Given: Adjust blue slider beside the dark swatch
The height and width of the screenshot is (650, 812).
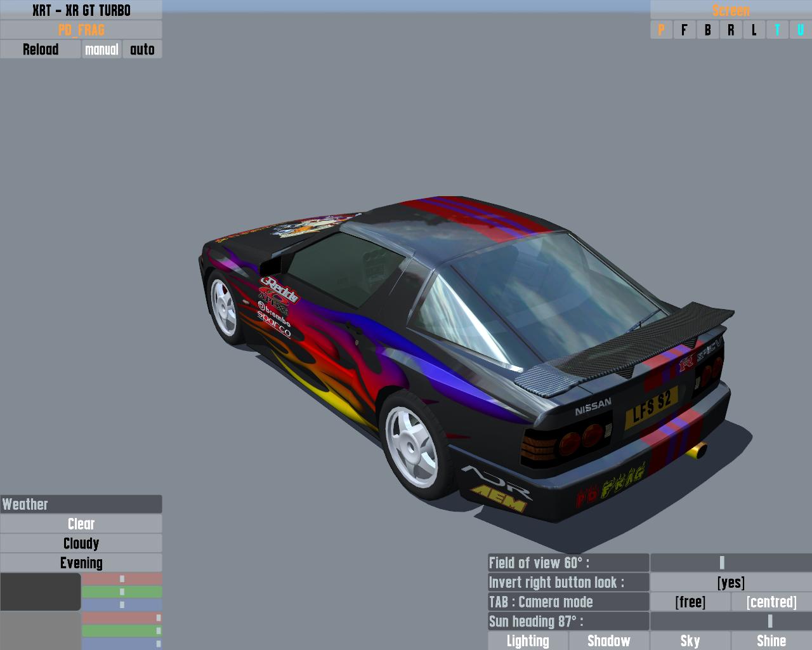Looking at the screenshot, I should click(122, 605).
